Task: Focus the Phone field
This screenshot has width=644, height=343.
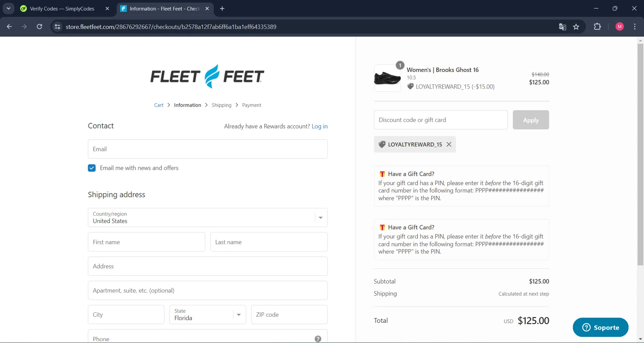Action: pos(208,336)
